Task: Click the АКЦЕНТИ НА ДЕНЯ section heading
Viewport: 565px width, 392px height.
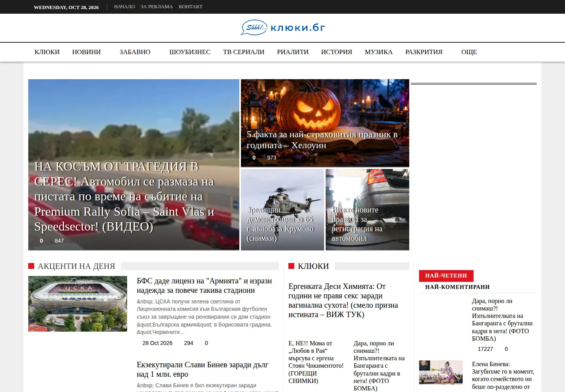Action: 77,266
